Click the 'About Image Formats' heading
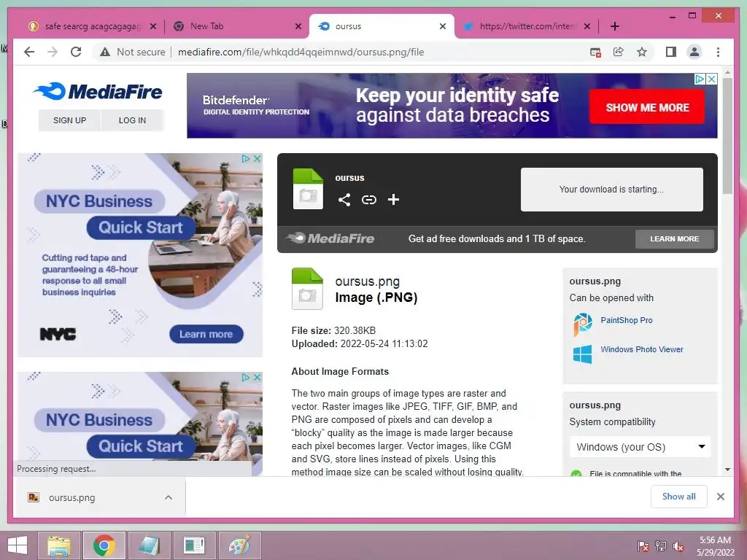This screenshot has width=747, height=560. 340,371
